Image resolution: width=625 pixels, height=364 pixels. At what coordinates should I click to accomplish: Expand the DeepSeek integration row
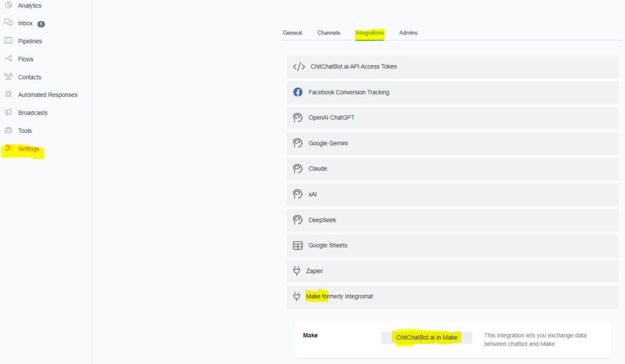(452, 220)
